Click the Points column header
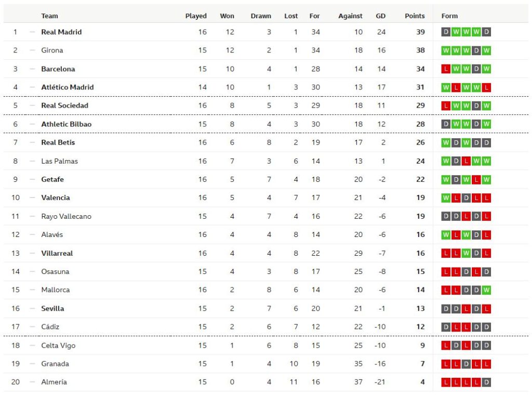 click(x=415, y=16)
